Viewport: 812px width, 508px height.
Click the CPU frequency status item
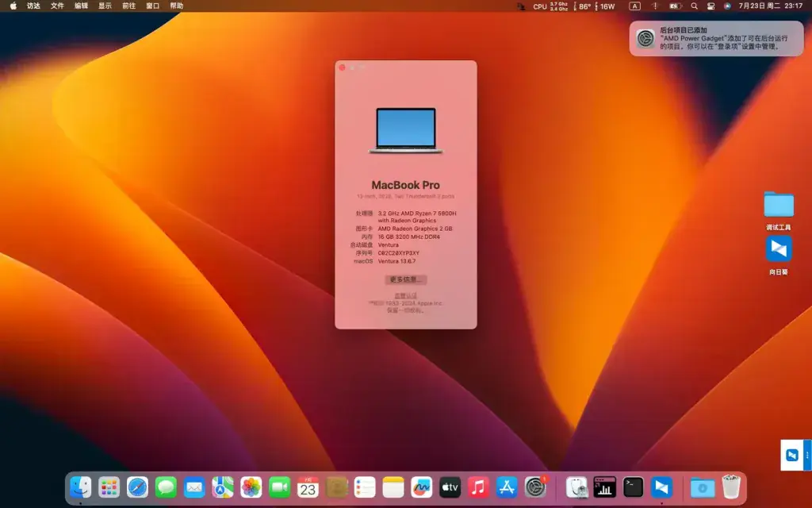550,6
